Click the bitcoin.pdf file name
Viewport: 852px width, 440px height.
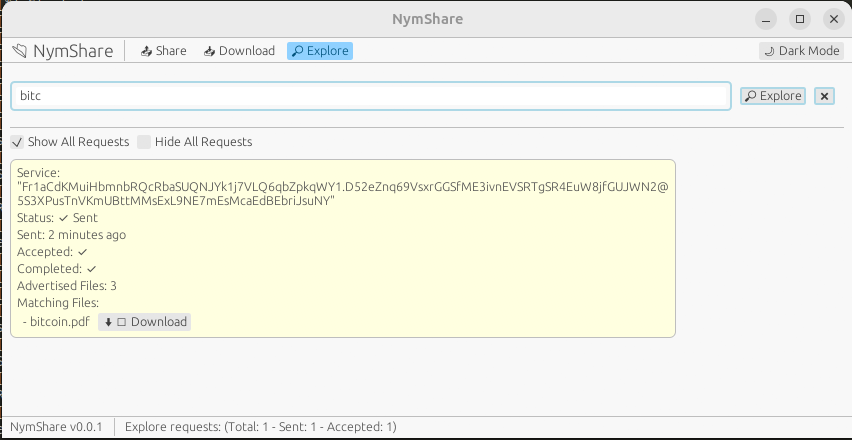[59, 322]
